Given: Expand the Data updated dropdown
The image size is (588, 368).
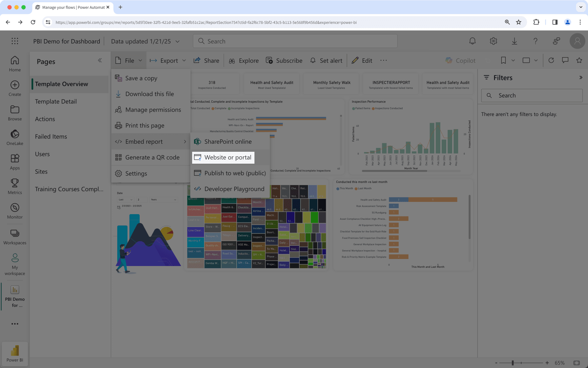Looking at the screenshot, I should 177,41.
